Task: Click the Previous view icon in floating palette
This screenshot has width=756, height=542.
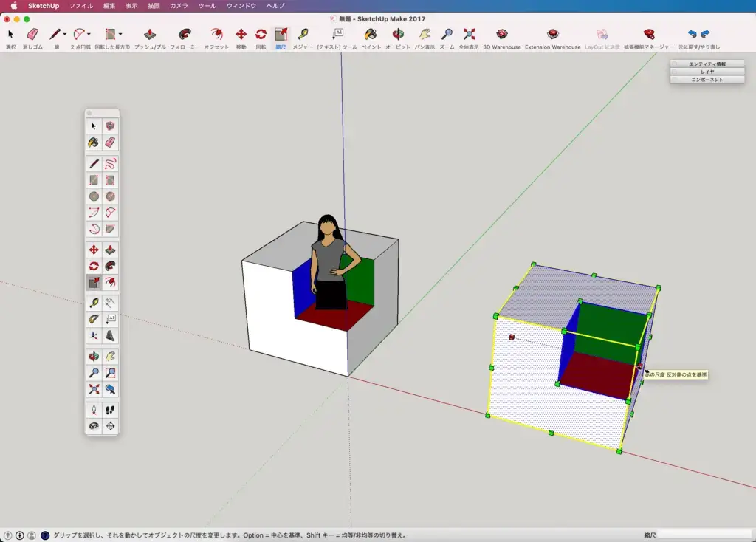Action: [111, 389]
